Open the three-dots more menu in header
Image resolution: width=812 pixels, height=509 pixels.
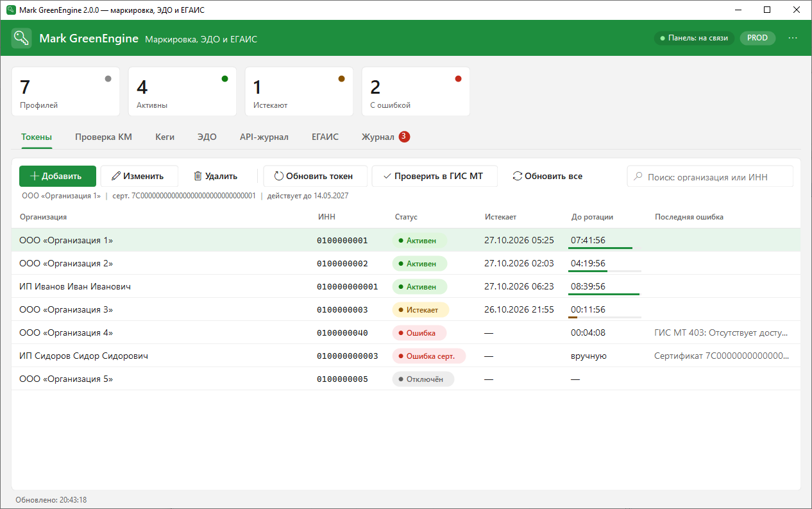pos(793,38)
